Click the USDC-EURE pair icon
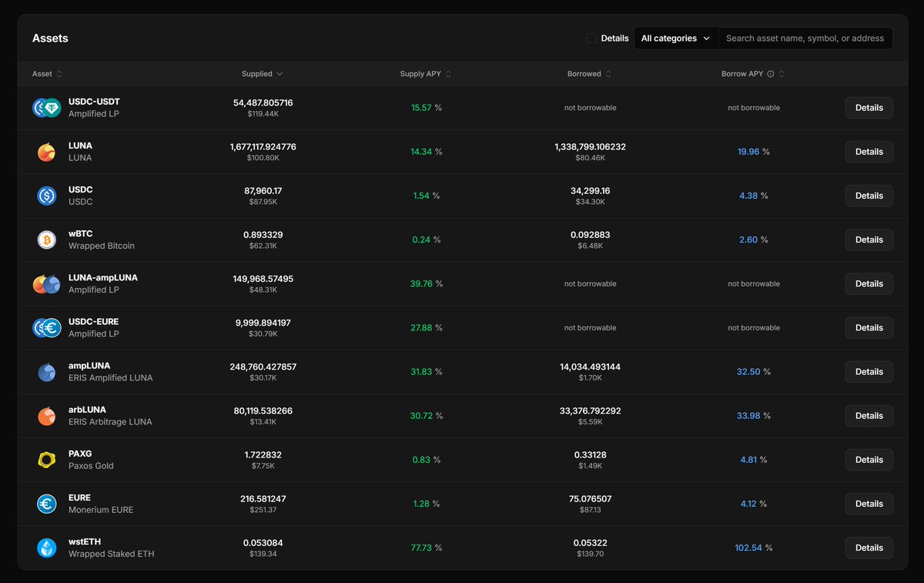The image size is (924, 583). pos(46,327)
